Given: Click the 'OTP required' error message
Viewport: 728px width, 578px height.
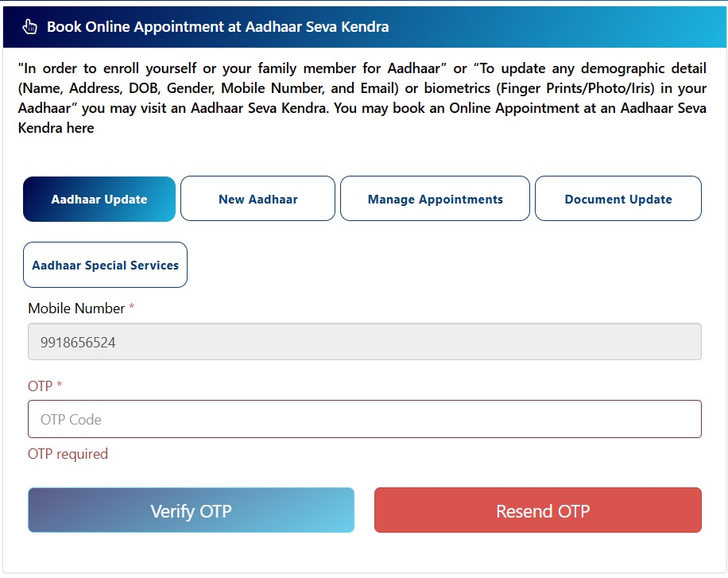Looking at the screenshot, I should point(68,454).
